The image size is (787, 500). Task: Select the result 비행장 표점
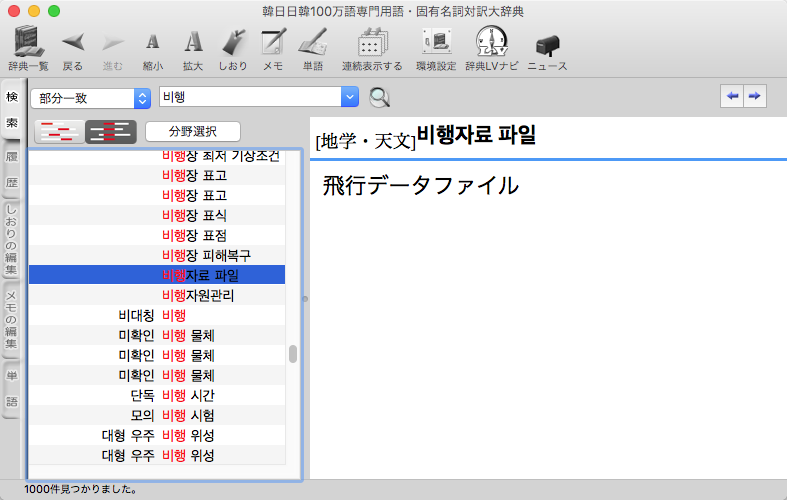tap(157, 235)
